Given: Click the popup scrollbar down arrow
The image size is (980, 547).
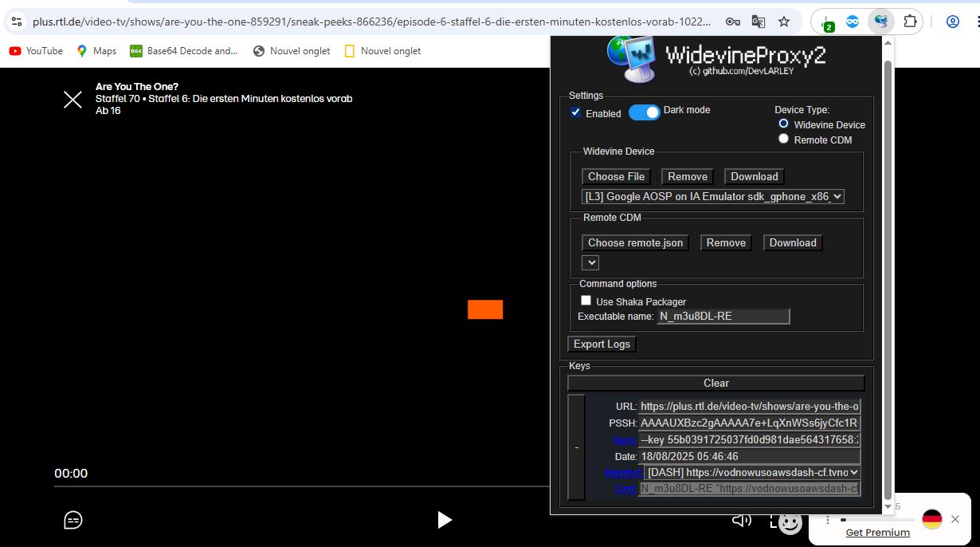Looking at the screenshot, I should pyautogui.click(x=888, y=506).
